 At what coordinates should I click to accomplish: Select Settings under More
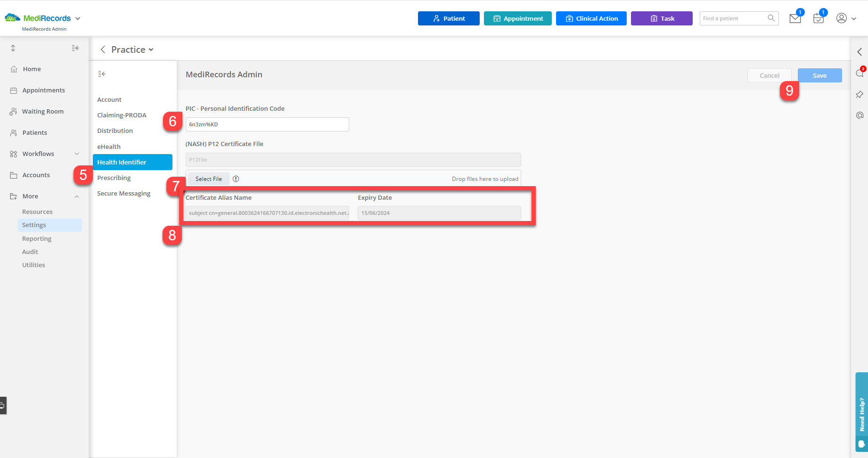[x=50, y=225]
